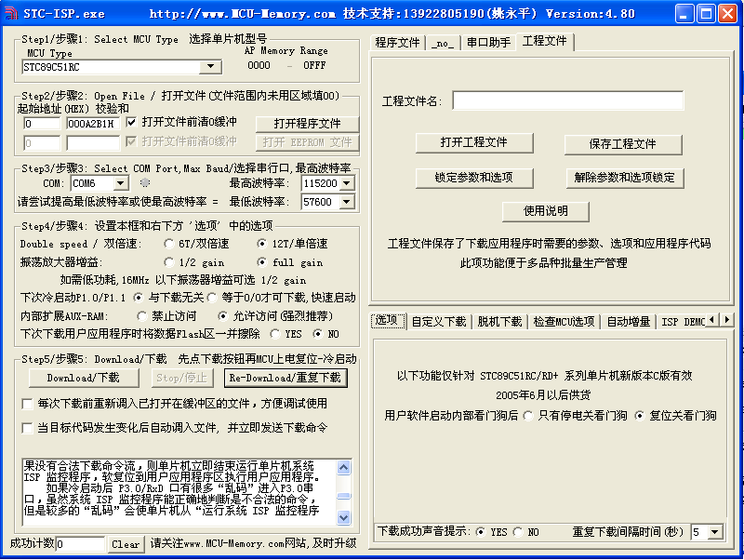The height and width of the screenshot is (560, 744).
Task: Expand the COM port dropdown
Action: click(121, 183)
